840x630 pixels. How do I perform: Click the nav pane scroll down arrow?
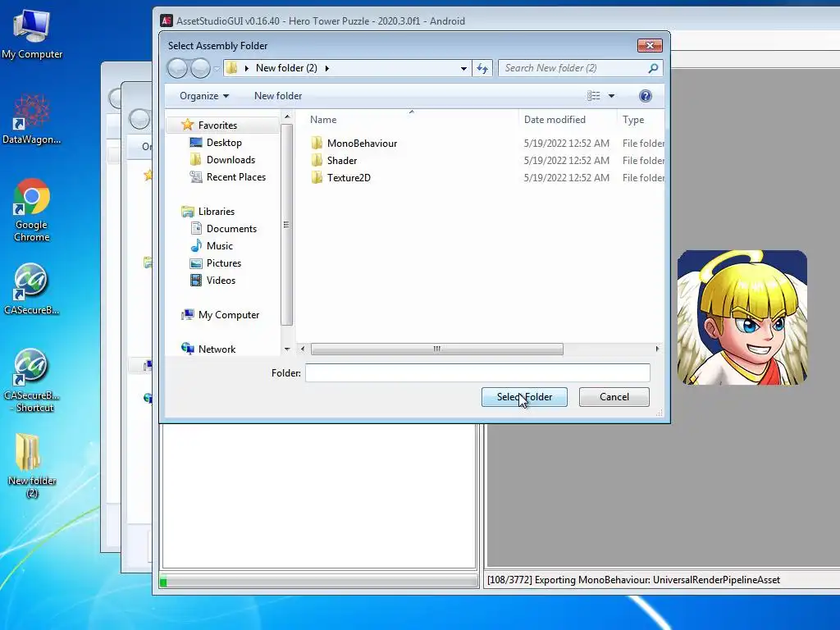click(x=287, y=349)
